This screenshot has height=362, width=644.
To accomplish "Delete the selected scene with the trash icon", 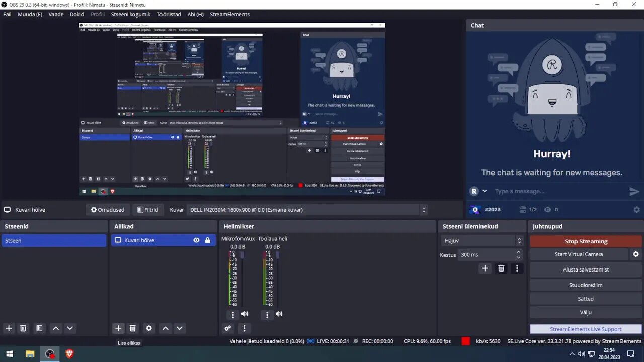I will pos(23,328).
